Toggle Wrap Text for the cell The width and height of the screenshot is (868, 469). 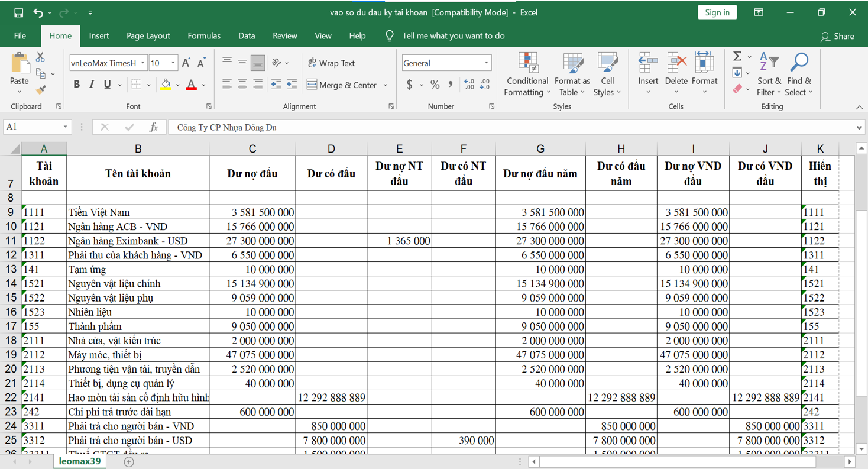coord(331,63)
